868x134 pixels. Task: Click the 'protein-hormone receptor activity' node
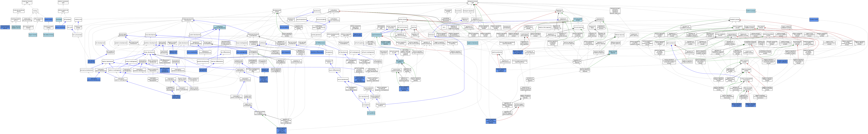coord(16,27)
